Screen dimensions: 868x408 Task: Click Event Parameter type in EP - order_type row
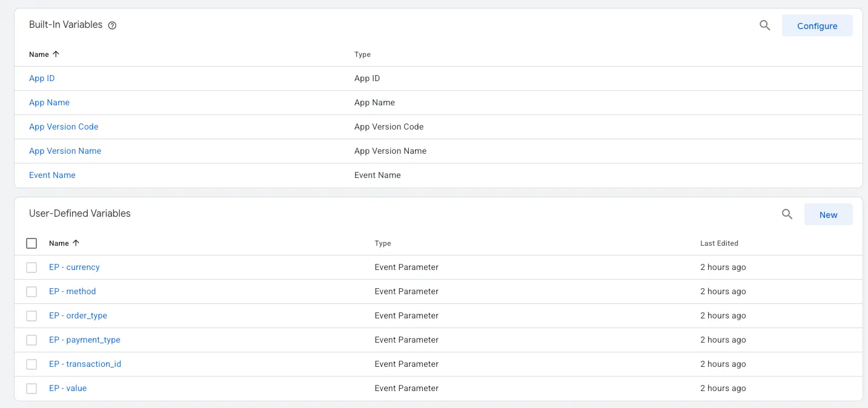tap(406, 315)
